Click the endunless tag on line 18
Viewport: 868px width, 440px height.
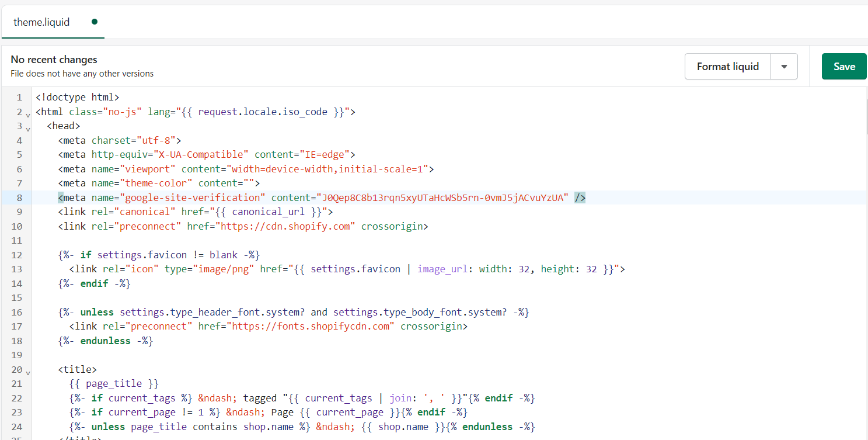pyautogui.click(x=106, y=341)
